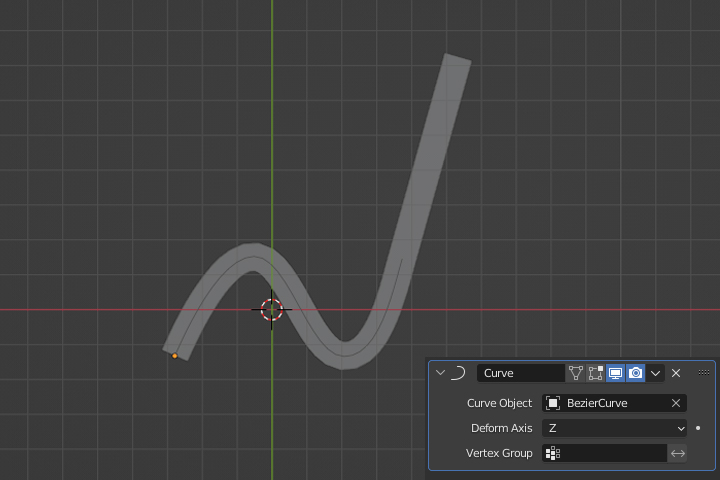Click the Curve modifier type icon
The image size is (720, 480).
[458, 373]
